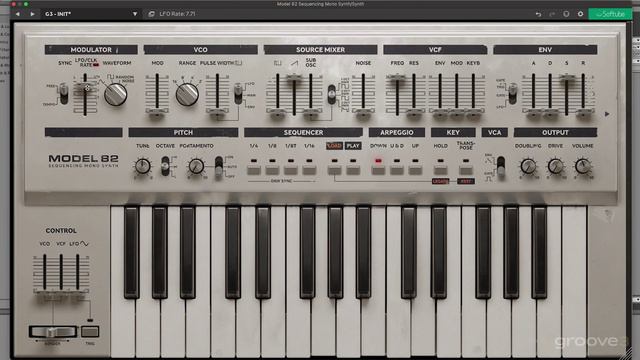Flip the SYNC Free/Tempo switch
The width and height of the screenshot is (640, 360).
coord(64,93)
